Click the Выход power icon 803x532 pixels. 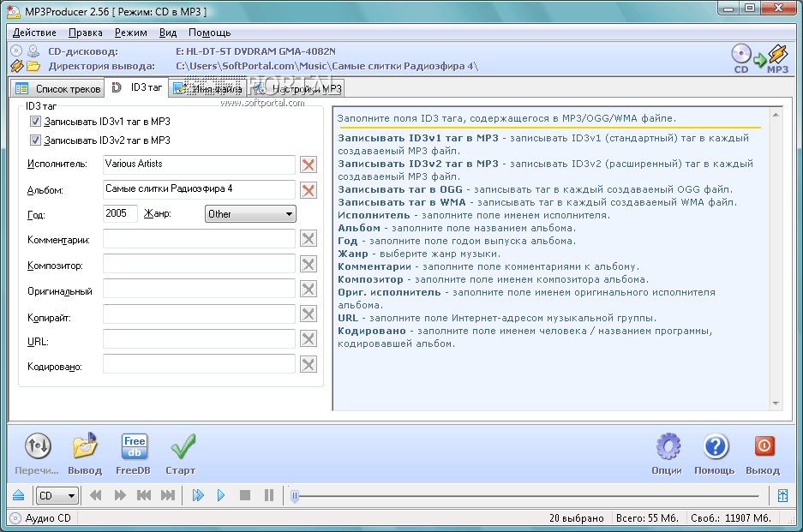tap(764, 446)
